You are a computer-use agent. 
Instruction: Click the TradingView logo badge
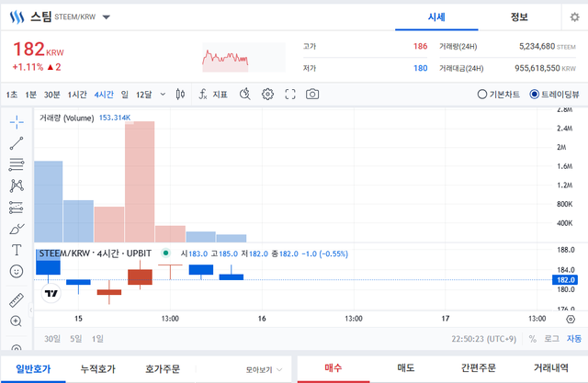tap(51, 293)
